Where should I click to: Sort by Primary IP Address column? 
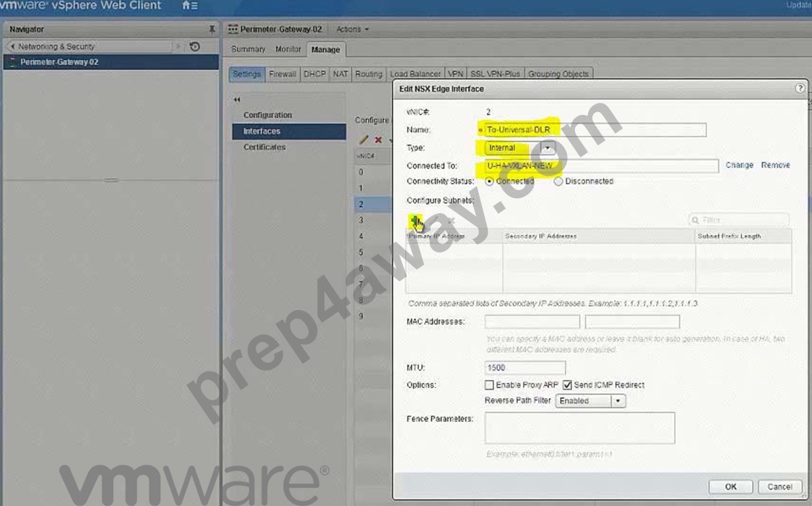click(454, 236)
